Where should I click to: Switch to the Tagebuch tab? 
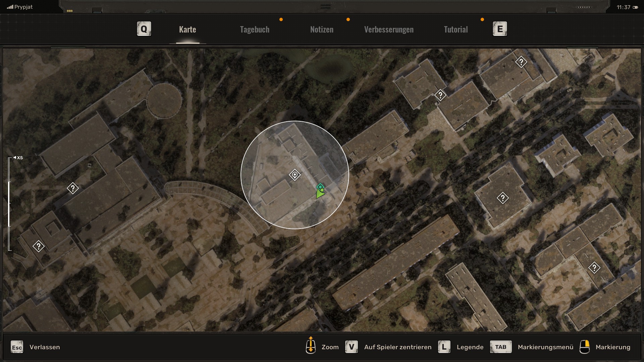click(x=255, y=29)
